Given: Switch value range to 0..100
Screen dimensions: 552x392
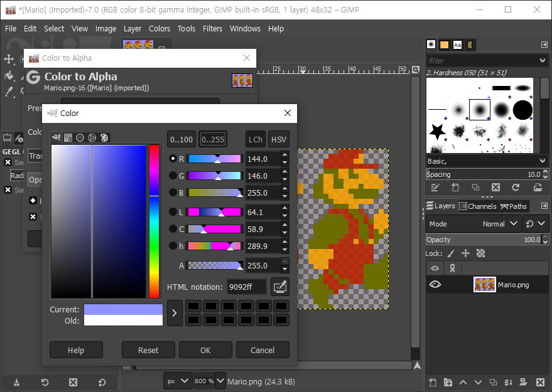Looking at the screenshot, I should [181, 140].
